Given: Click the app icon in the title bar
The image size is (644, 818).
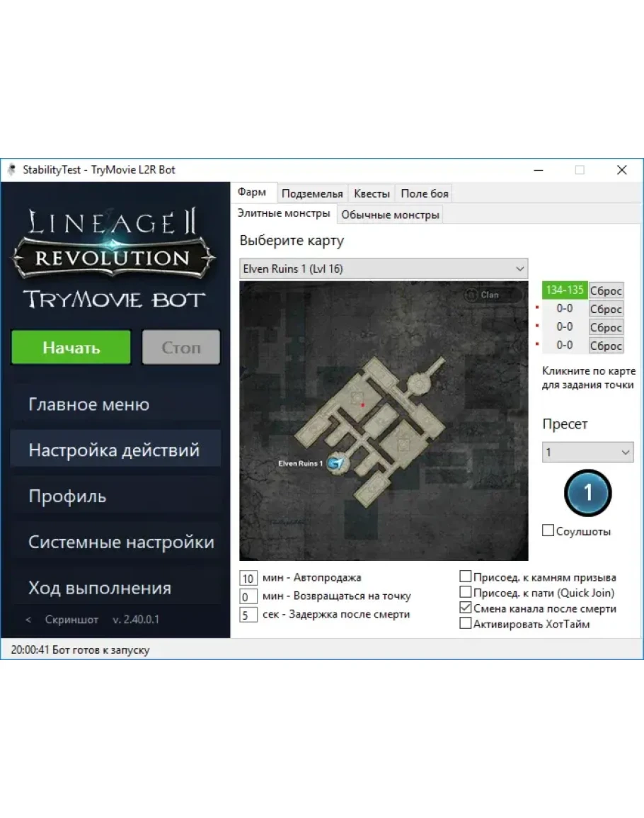Looking at the screenshot, I should (11, 170).
